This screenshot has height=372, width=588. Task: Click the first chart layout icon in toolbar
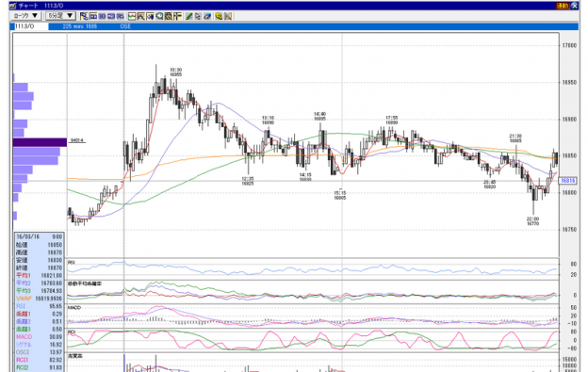pyautogui.click(x=84, y=16)
